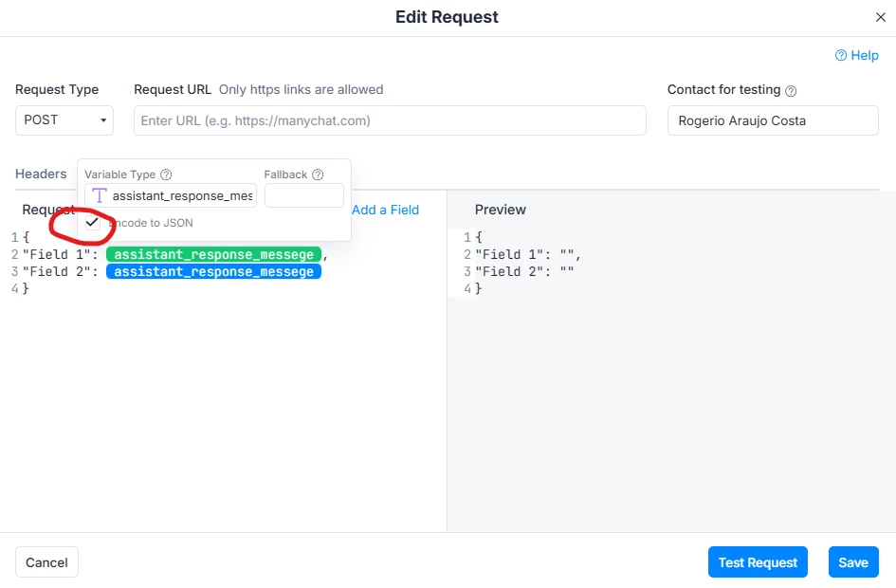The image size is (896, 588).
Task: Close the Edit Request dialog
Action: tap(881, 17)
